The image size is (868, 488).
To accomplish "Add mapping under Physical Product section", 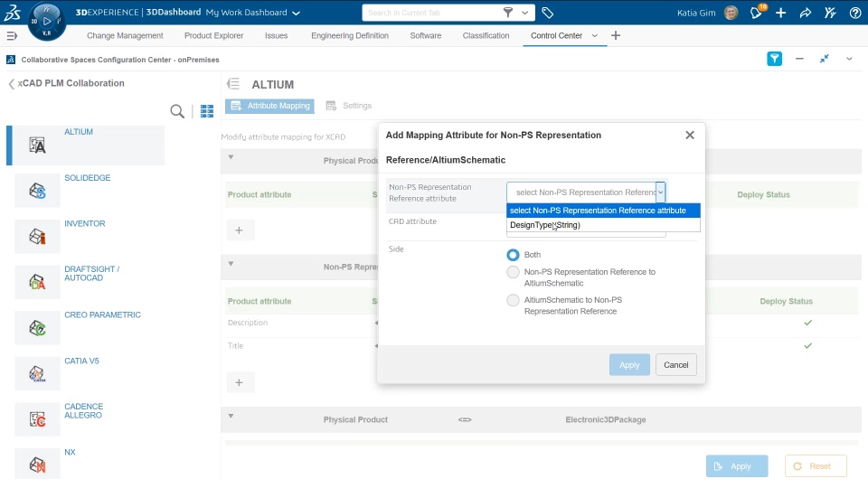I will click(239, 230).
